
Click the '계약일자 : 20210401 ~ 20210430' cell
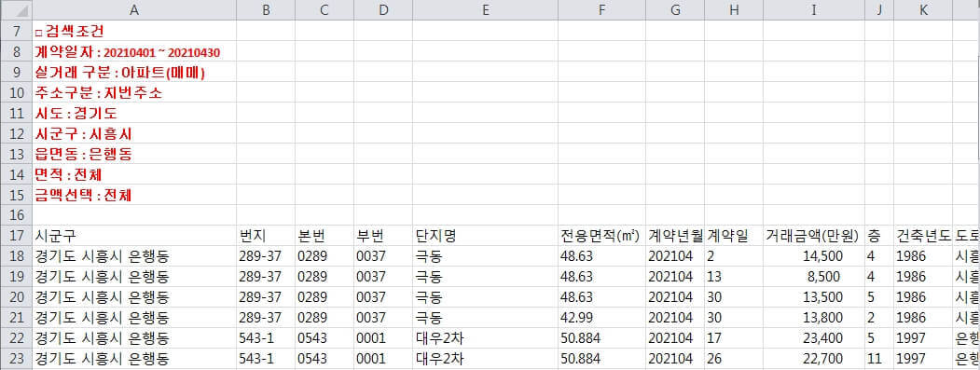pos(133,51)
